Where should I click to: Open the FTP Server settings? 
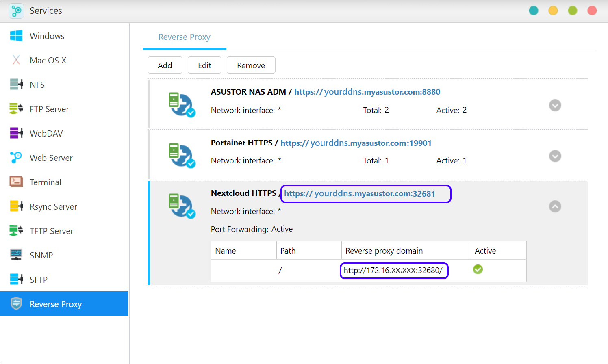point(64,109)
